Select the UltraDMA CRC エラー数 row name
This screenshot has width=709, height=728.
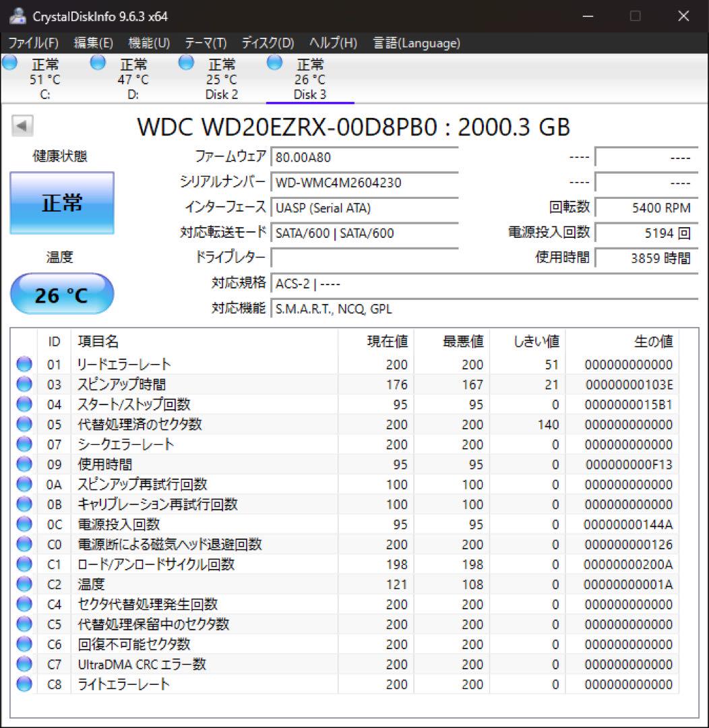(x=142, y=664)
